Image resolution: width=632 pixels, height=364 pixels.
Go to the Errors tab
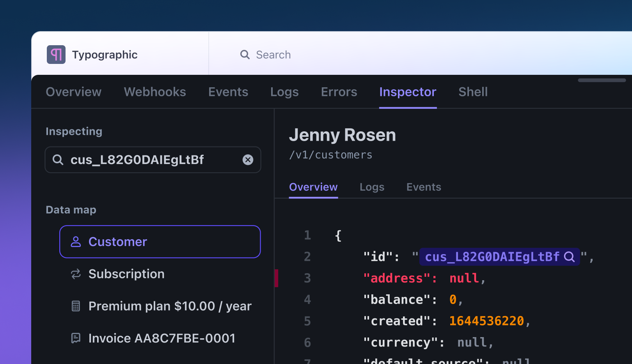pos(339,92)
